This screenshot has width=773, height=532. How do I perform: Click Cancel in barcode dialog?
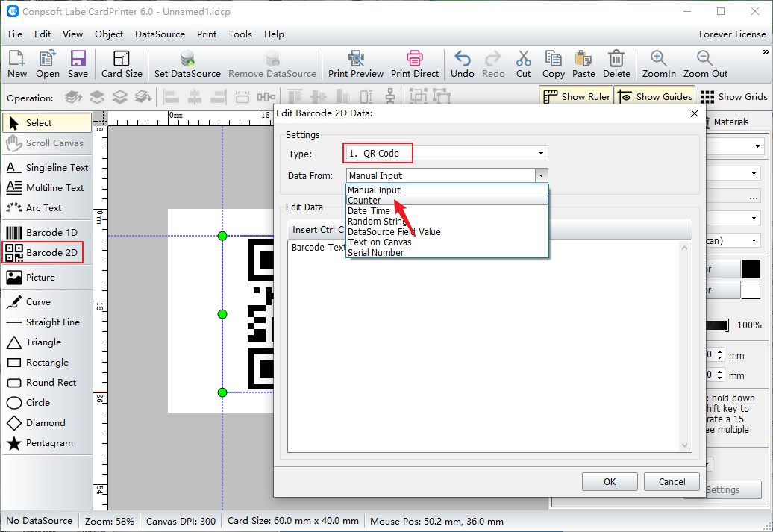click(672, 482)
